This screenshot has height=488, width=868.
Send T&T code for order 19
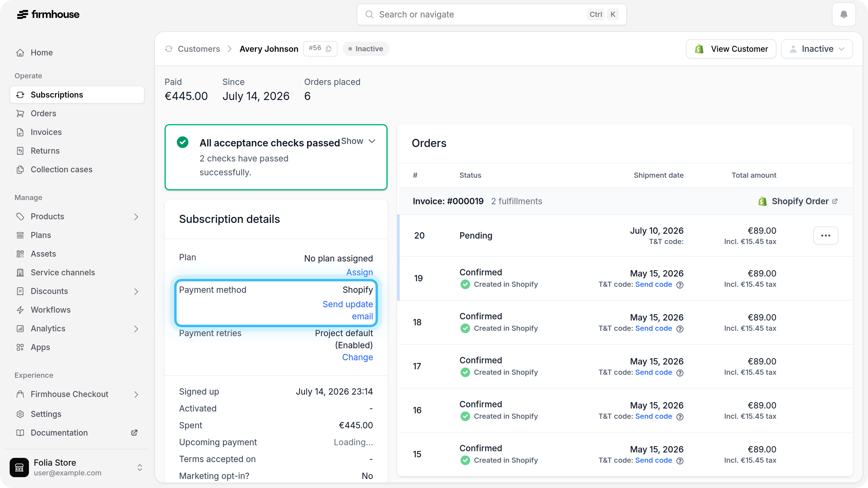(653, 284)
